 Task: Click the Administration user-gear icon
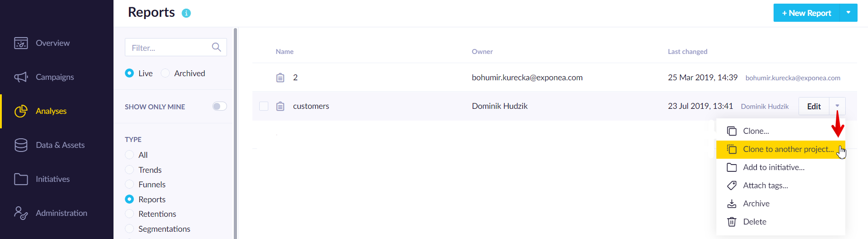click(21, 213)
